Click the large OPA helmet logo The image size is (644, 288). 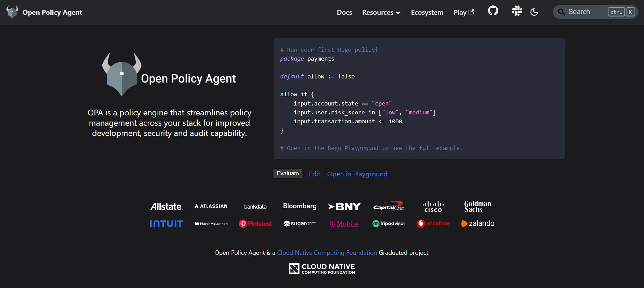pyautogui.click(x=122, y=74)
